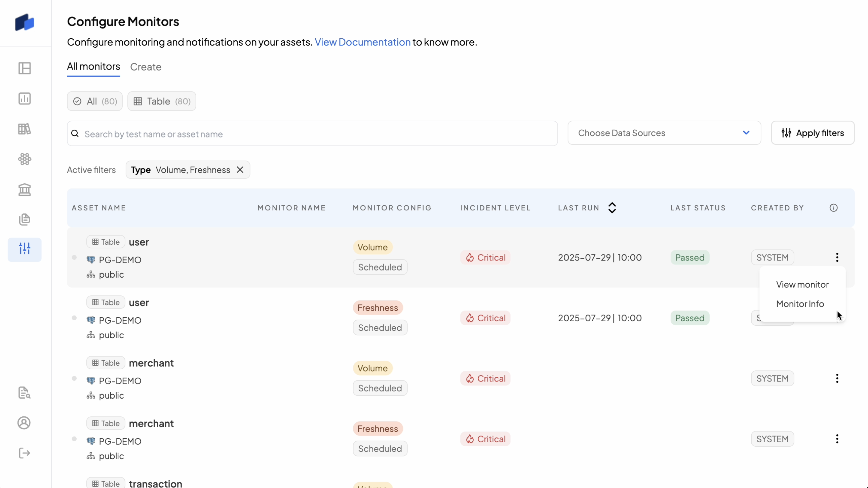The image size is (868, 488).
Task: Open the View Documentation link
Action: [x=362, y=42]
